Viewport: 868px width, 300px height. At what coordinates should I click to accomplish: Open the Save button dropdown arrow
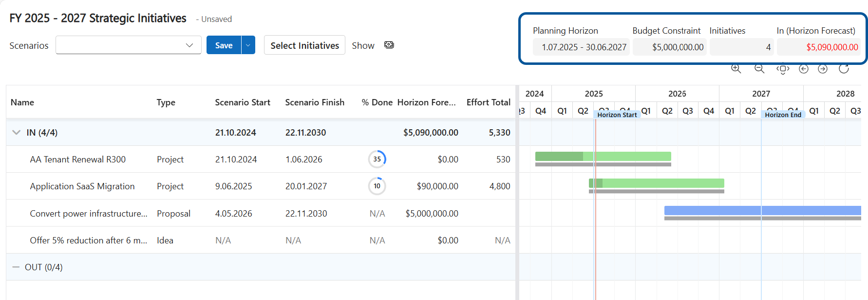point(248,45)
